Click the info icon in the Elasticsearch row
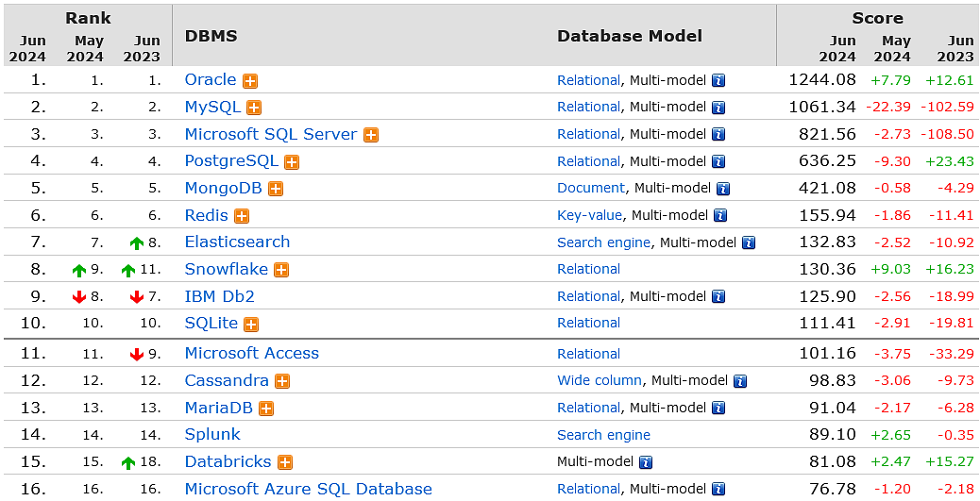This screenshot has width=980, height=501. pyautogui.click(x=749, y=242)
